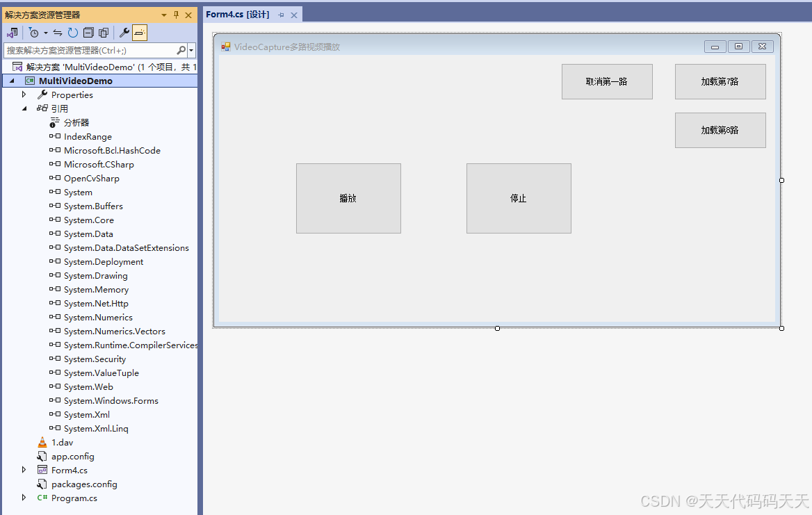Open the pending changes filter dropdown arrow
The height and width of the screenshot is (515, 812).
[46, 33]
